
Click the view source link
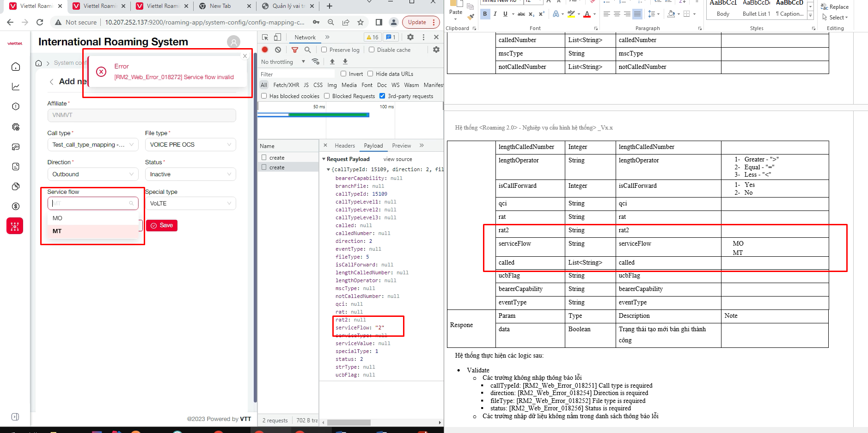(x=397, y=159)
